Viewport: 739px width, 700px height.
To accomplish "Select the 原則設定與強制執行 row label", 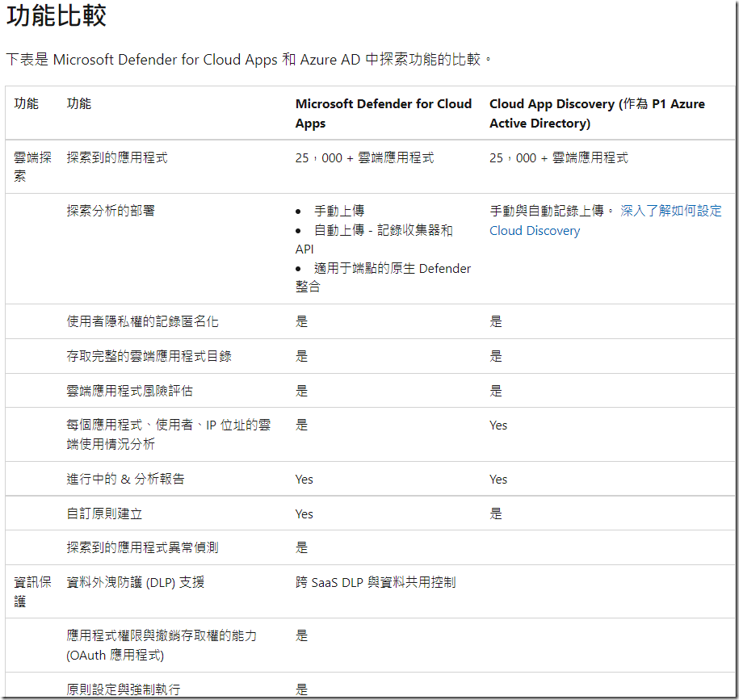I will (x=123, y=689).
